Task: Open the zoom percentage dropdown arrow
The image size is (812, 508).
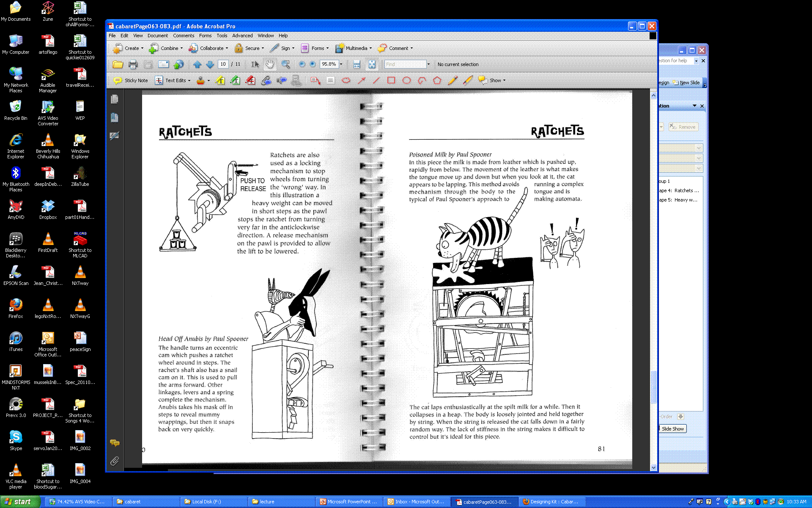Action: (341, 64)
